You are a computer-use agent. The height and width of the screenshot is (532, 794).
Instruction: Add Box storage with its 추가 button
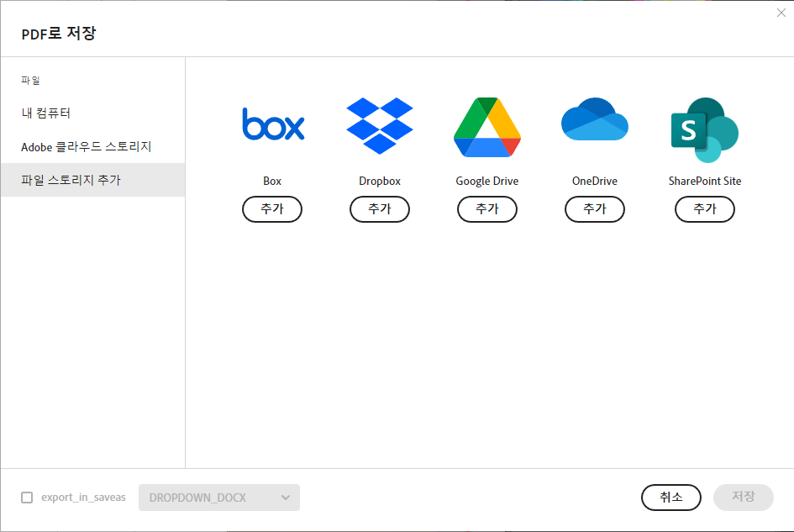[x=272, y=209]
